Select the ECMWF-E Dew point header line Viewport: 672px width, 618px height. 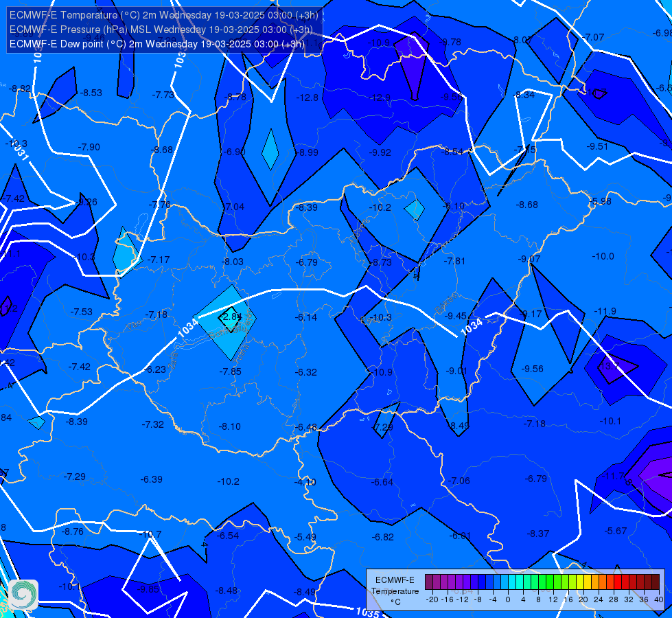(157, 44)
